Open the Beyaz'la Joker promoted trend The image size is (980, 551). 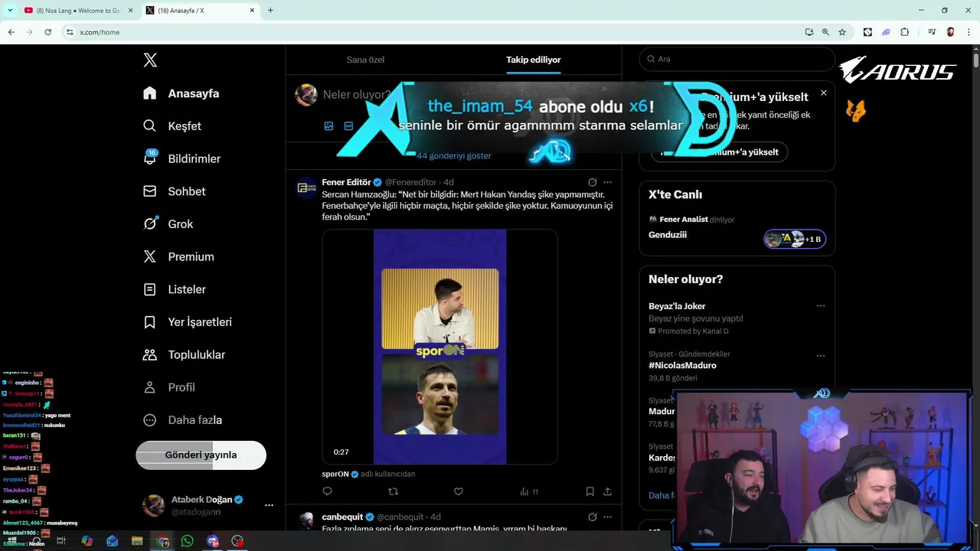pos(677,306)
